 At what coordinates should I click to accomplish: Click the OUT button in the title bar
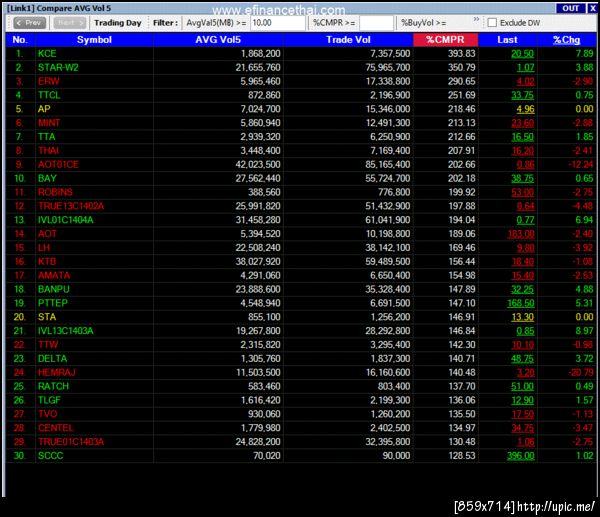(x=570, y=8)
